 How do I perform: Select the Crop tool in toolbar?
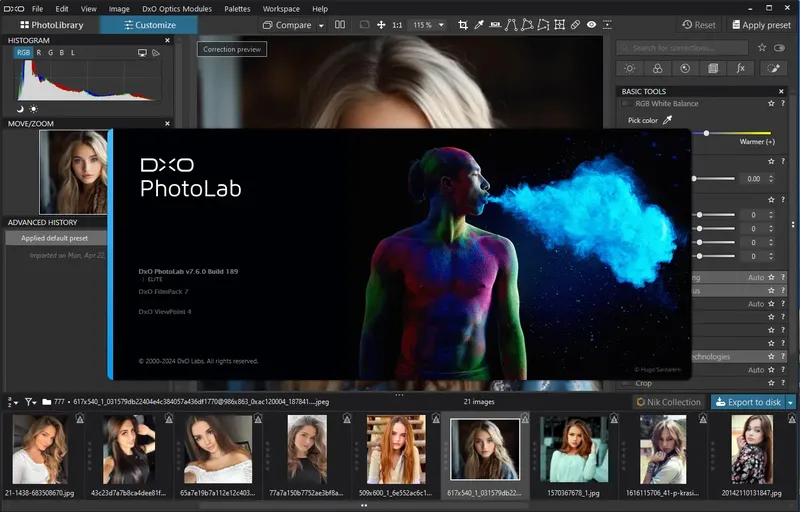463,24
